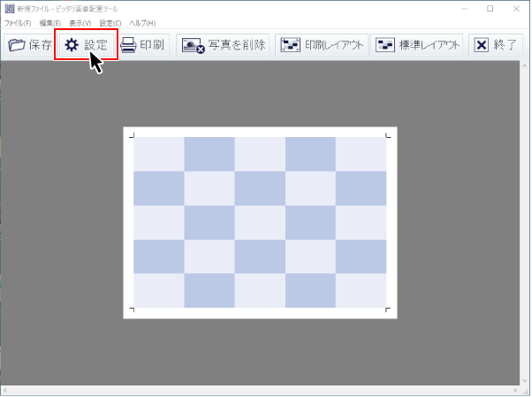Open the ファイル(F) menu
This screenshot has width=532, height=397.
point(18,22)
